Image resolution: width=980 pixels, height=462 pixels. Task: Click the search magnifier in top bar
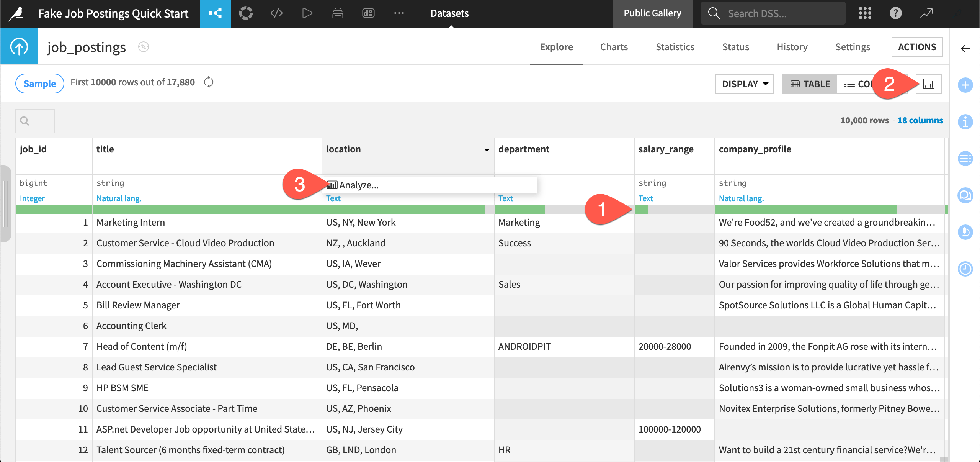coord(714,13)
